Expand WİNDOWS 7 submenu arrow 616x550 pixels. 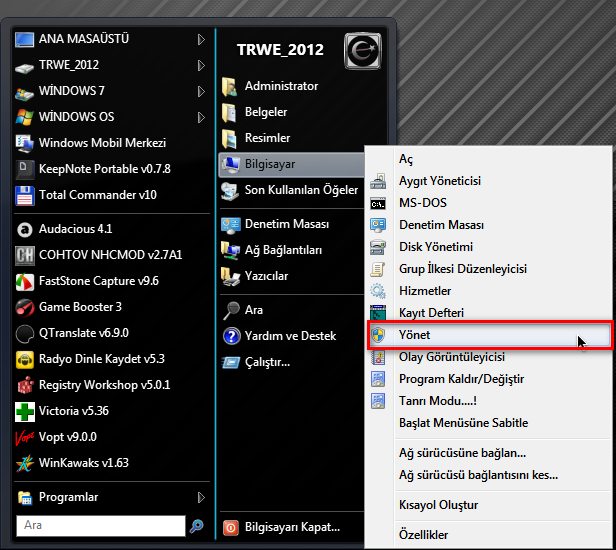tap(201, 91)
